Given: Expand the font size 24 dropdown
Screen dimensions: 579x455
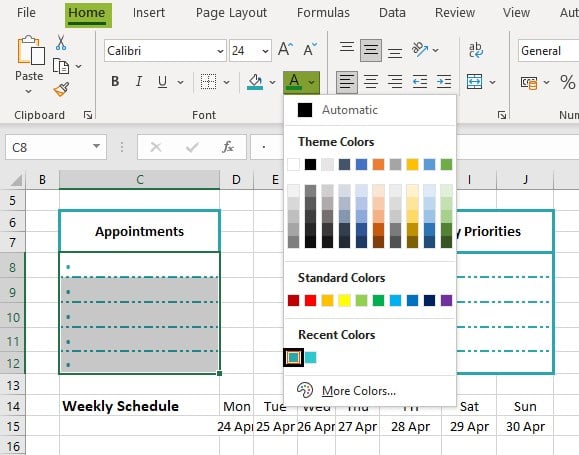Looking at the screenshot, I should coord(265,51).
